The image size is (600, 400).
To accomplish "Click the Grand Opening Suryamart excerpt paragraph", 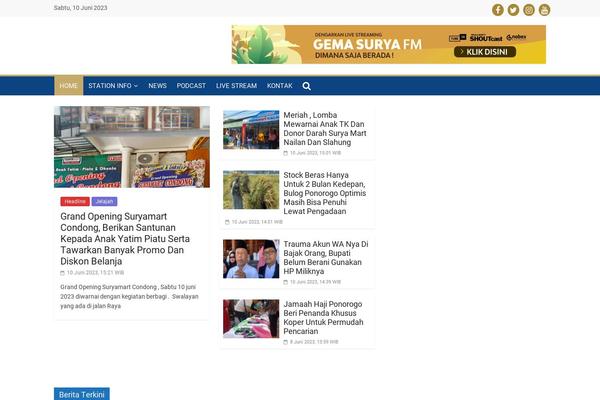I will tap(129, 296).
